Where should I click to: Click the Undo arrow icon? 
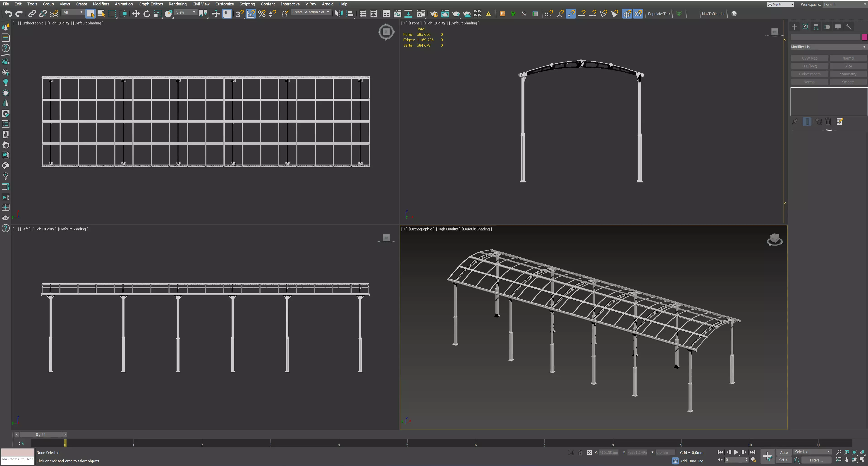click(x=8, y=14)
